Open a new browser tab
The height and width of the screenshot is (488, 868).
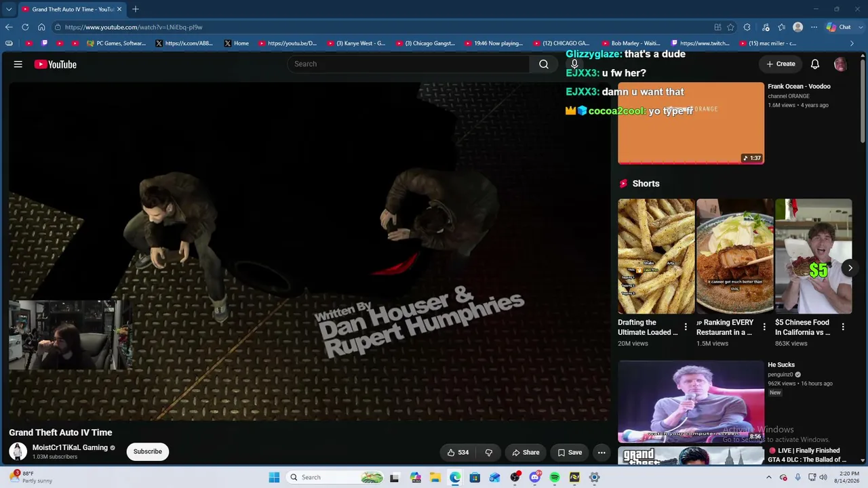pos(136,9)
